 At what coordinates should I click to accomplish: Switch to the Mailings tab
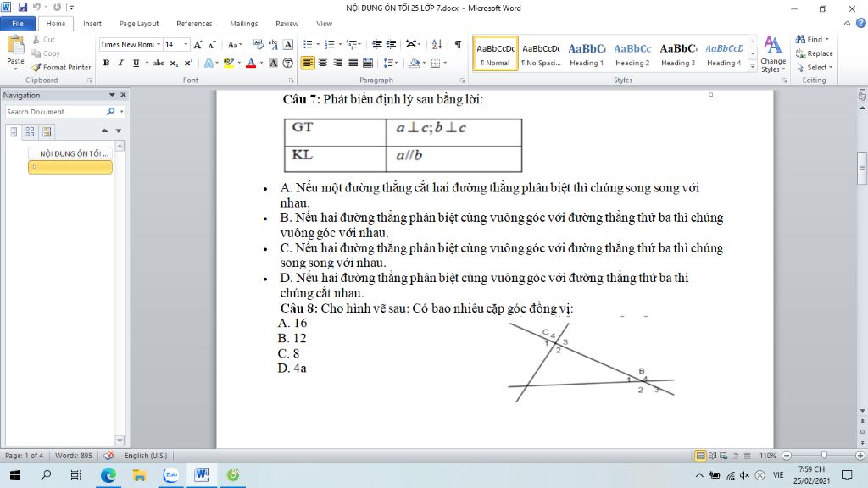coord(243,23)
